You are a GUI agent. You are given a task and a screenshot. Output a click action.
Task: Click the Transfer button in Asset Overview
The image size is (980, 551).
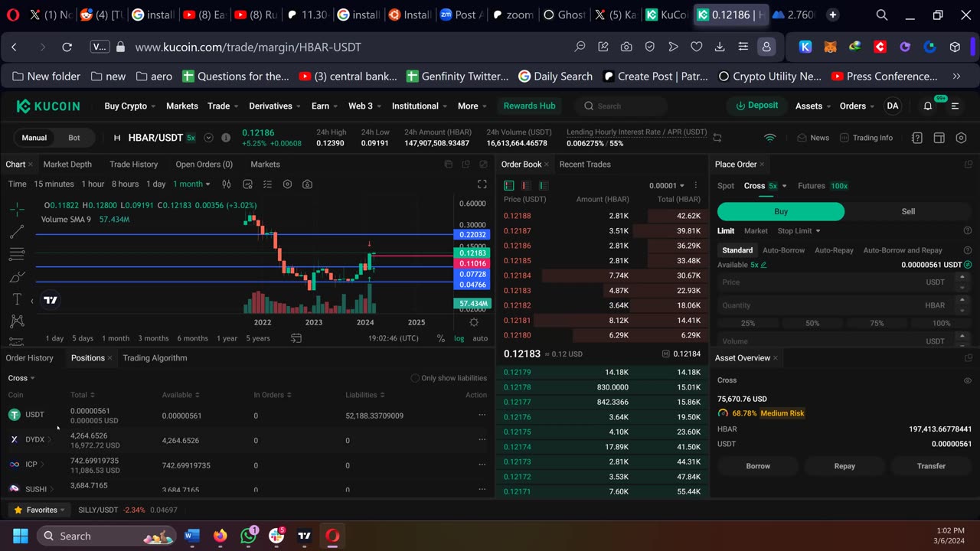[x=931, y=466]
